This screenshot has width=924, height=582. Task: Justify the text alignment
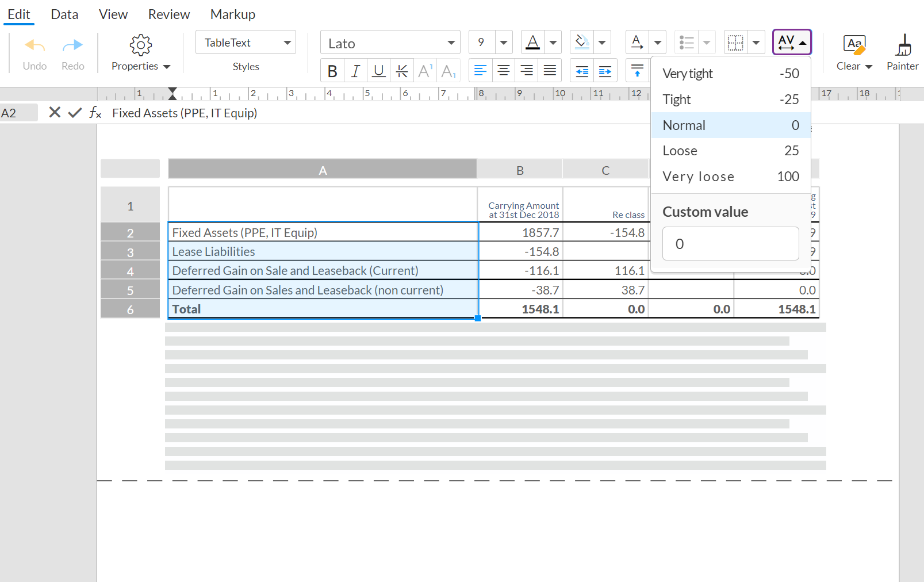point(550,71)
